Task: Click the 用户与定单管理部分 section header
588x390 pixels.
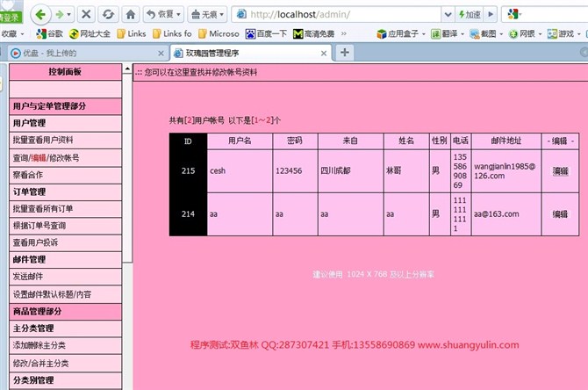Action: 65,106
